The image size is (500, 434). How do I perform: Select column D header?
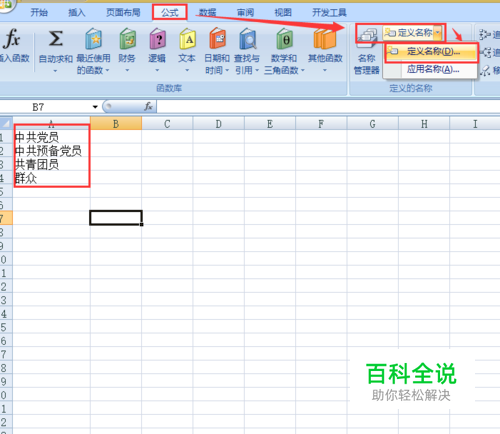(x=218, y=124)
